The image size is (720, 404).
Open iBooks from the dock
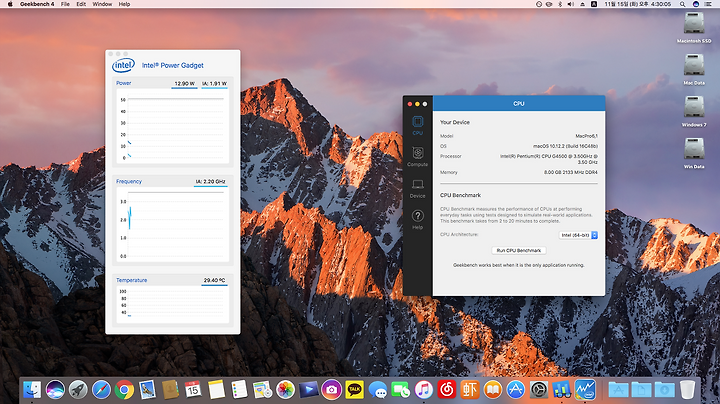(493, 390)
